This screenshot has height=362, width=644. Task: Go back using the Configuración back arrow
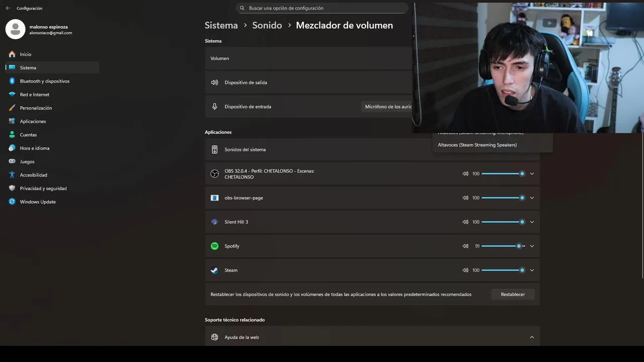[x=8, y=8]
